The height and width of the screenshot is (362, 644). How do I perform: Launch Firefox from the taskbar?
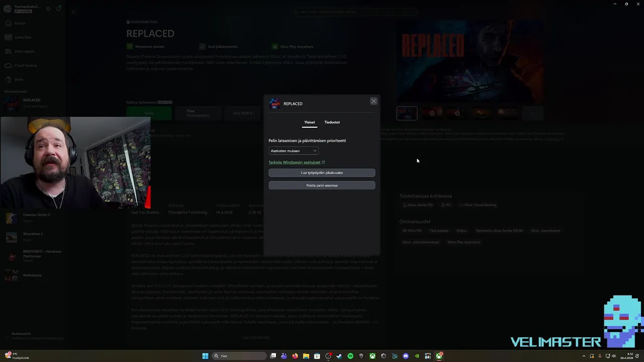click(295, 356)
